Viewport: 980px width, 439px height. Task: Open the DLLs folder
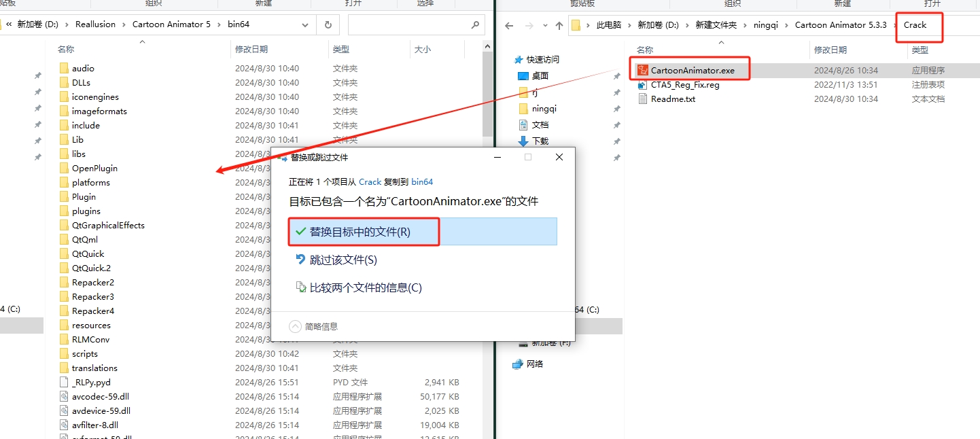(81, 82)
